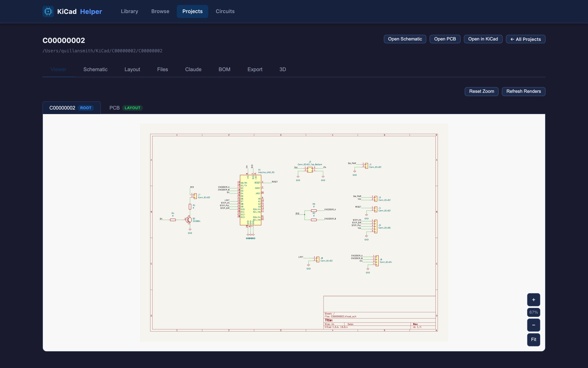
Task: Click the J6 Conn_01x04 connector symbol
Action: (x=377, y=261)
